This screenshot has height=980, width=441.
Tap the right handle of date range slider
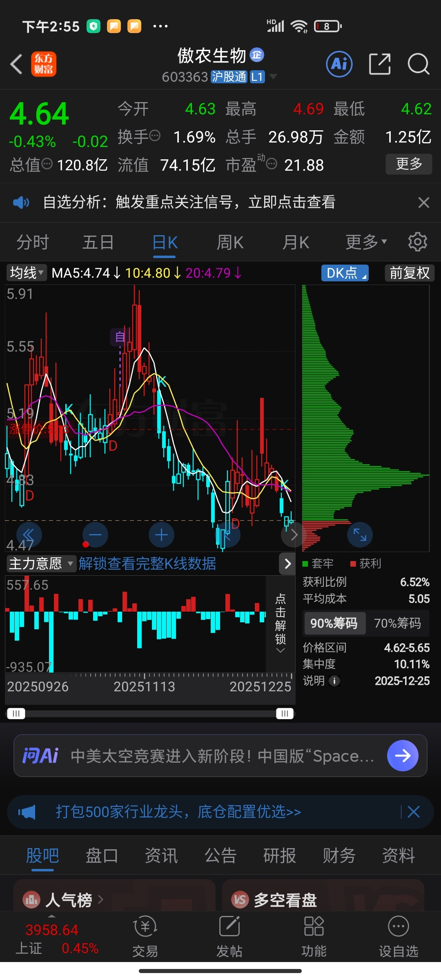[x=285, y=714]
